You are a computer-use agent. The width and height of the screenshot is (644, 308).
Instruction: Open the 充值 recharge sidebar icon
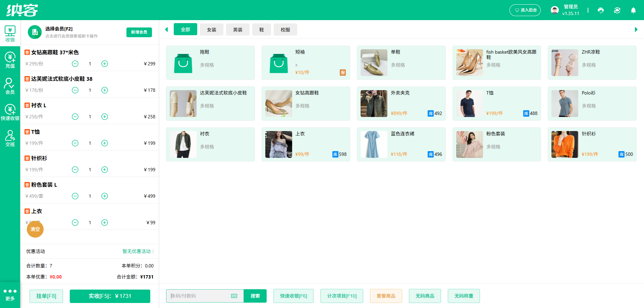(x=10, y=60)
